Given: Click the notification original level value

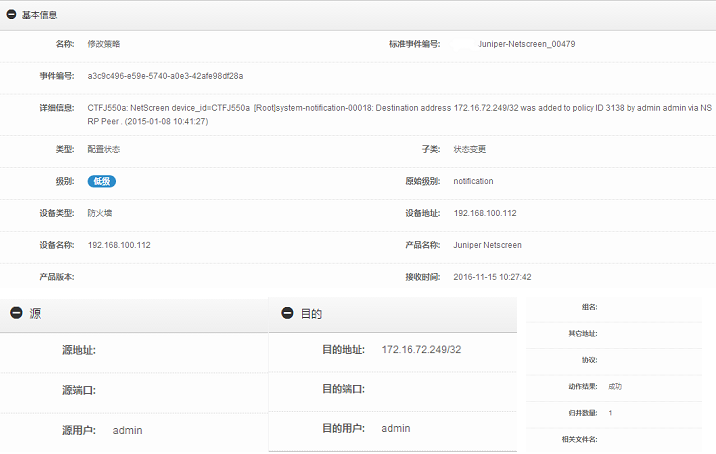Looking at the screenshot, I should [x=473, y=181].
